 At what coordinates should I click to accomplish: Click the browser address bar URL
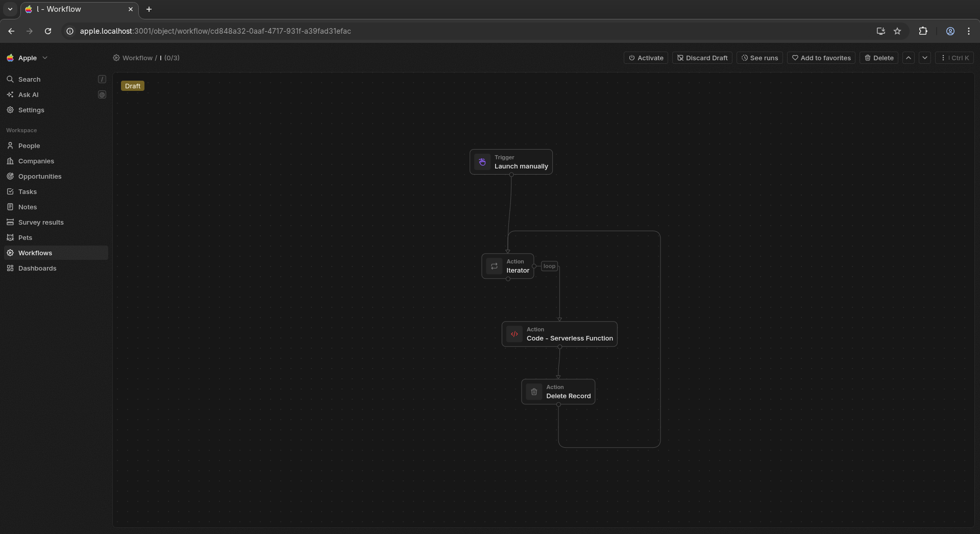coord(215,31)
